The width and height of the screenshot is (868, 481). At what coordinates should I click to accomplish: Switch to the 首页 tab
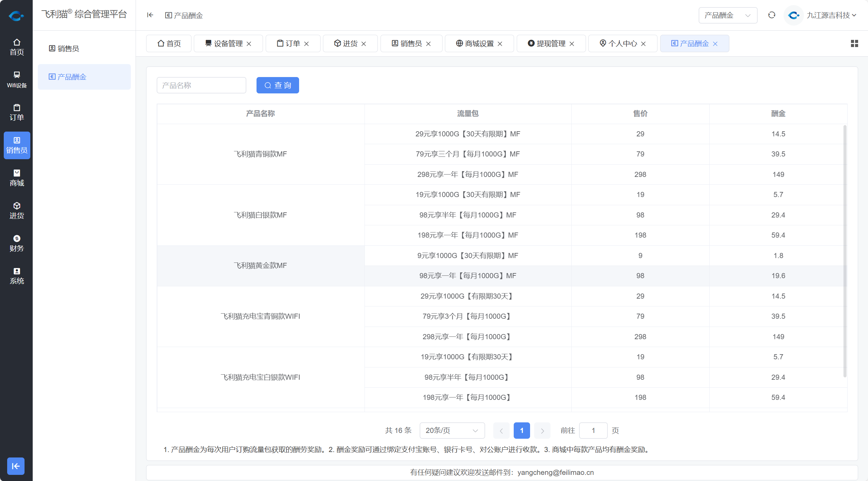point(169,44)
